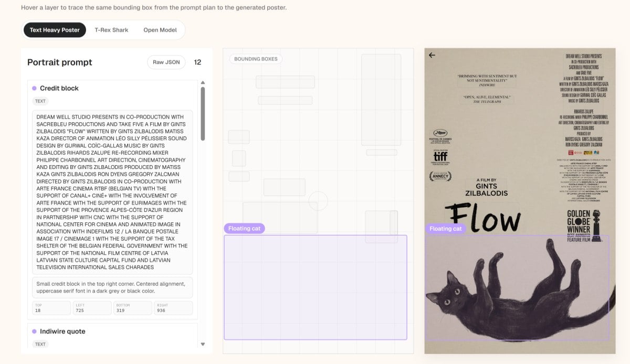The image size is (630, 364).
Task: Select the Text Heavy Poster tab
Action: (x=55, y=30)
